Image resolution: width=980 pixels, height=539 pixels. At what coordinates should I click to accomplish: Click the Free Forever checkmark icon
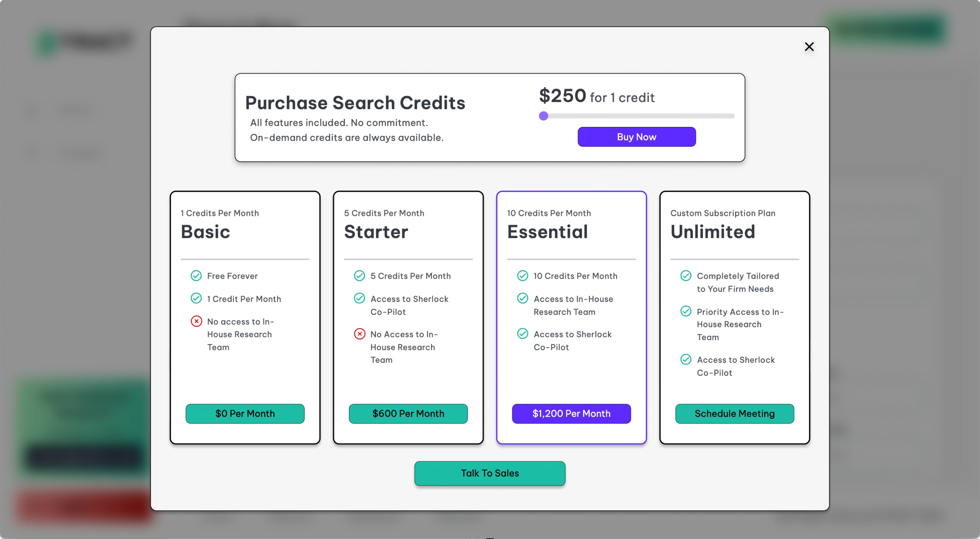(196, 276)
